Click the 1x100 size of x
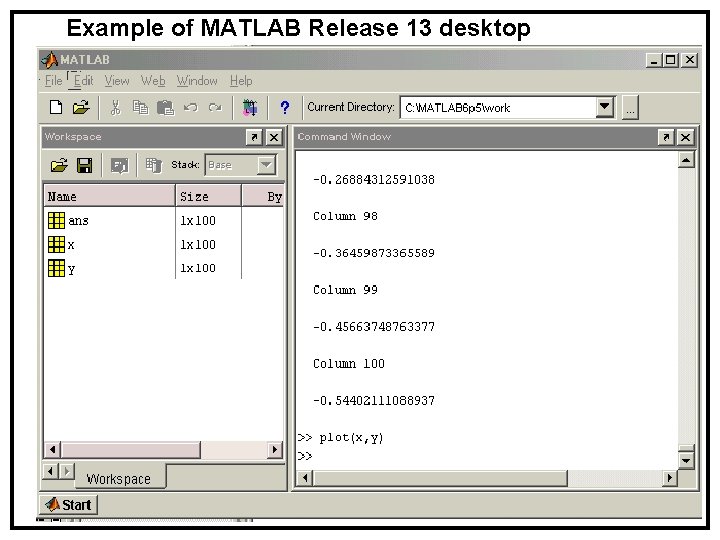Viewport: 720px width, 540px height. [198, 244]
